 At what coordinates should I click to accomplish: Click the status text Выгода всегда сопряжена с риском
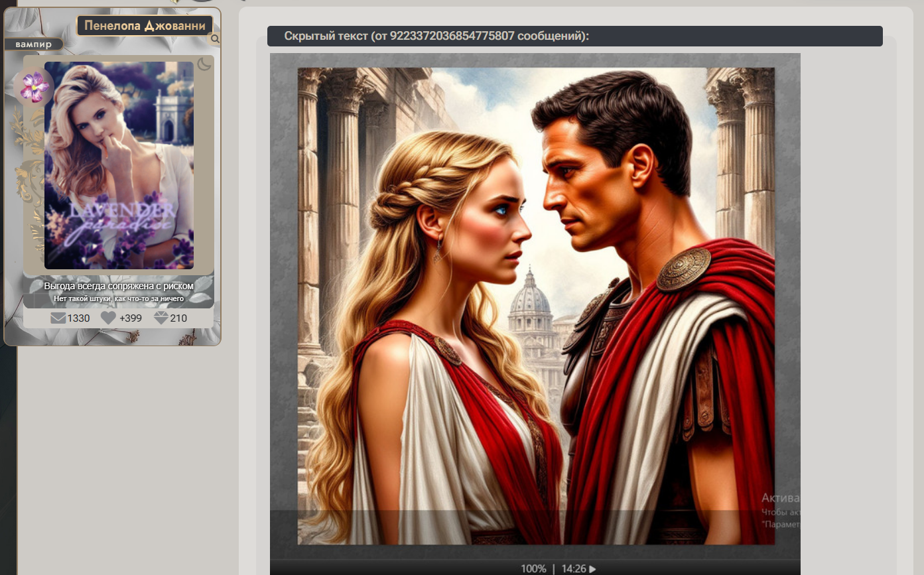pyautogui.click(x=119, y=286)
